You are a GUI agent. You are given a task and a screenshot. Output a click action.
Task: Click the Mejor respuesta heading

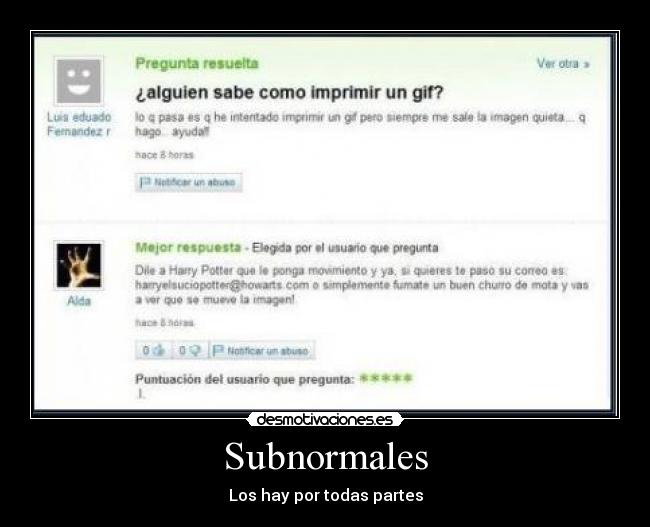tap(188, 248)
